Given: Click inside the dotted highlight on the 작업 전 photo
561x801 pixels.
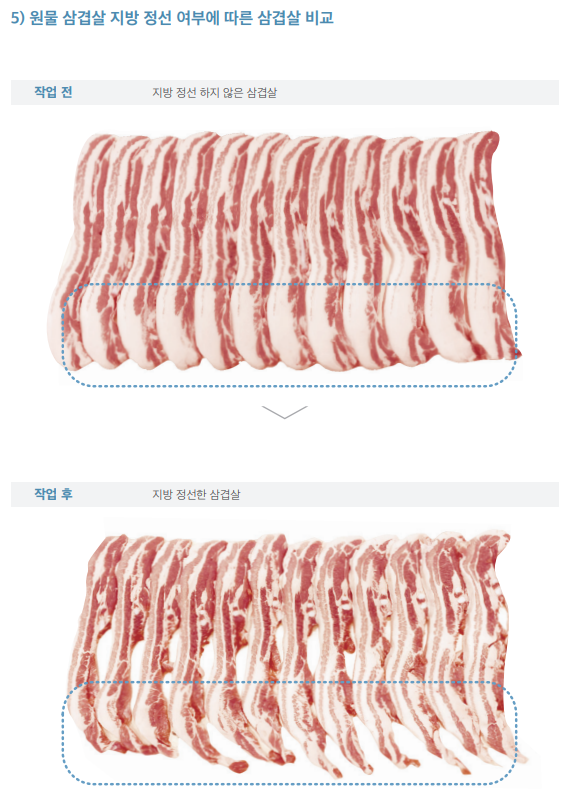Looking at the screenshot, I should click(x=289, y=335).
